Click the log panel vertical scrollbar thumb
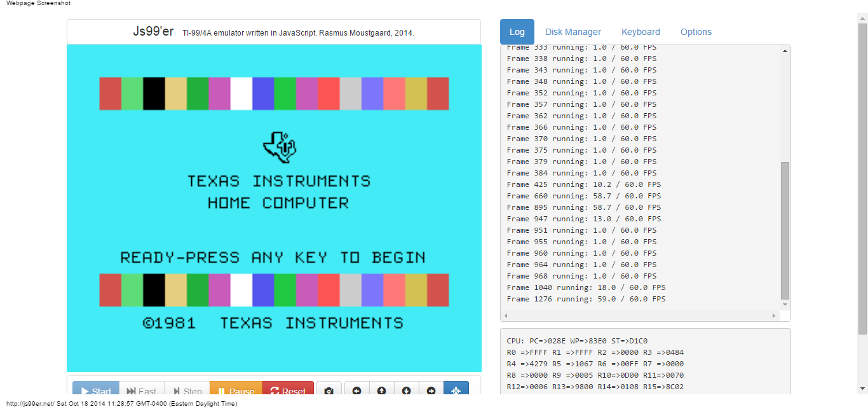 click(x=785, y=230)
